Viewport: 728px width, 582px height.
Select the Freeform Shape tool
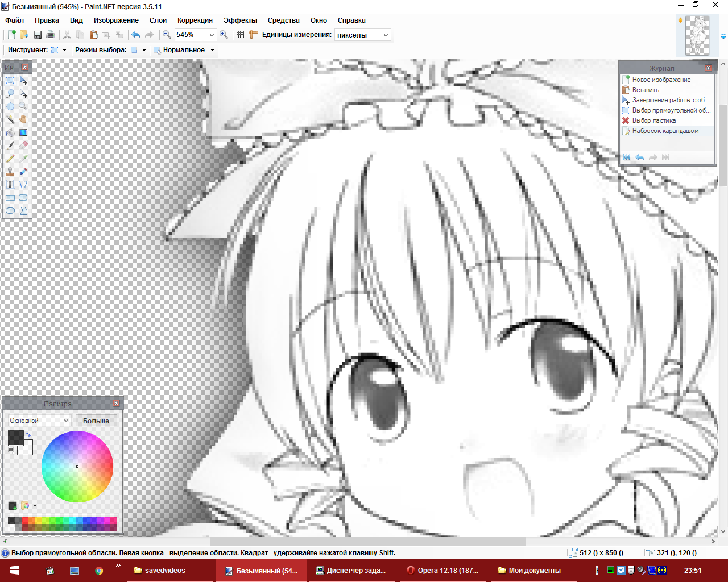[23, 211]
